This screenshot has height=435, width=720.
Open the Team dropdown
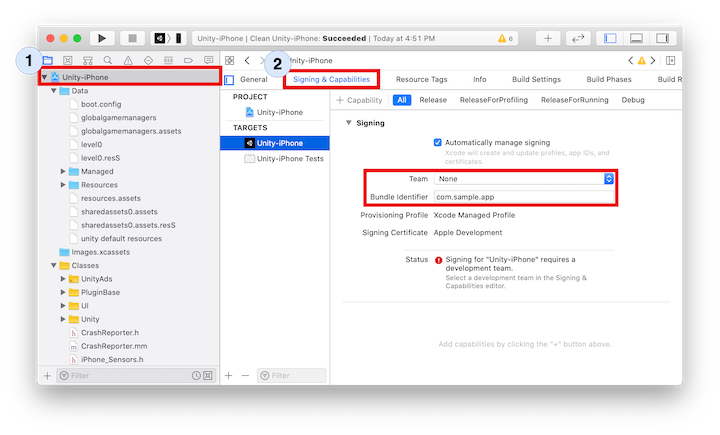click(x=524, y=178)
